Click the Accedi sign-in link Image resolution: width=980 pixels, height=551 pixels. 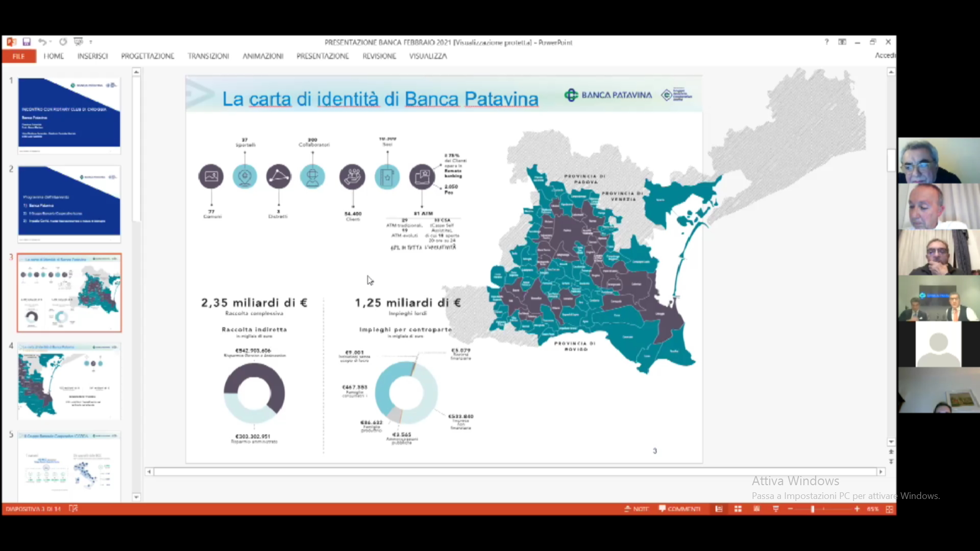(885, 55)
